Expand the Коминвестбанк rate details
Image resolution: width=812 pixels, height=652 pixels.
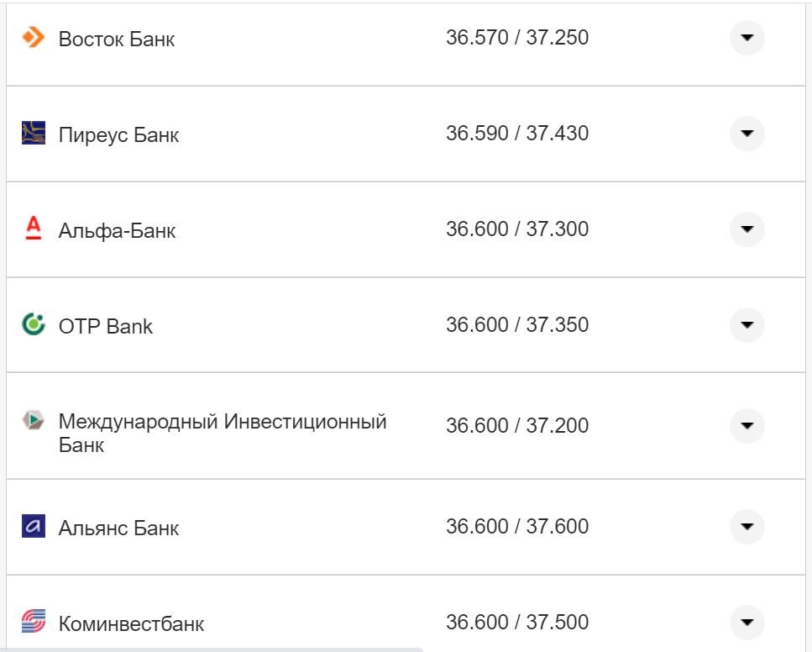point(746,623)
